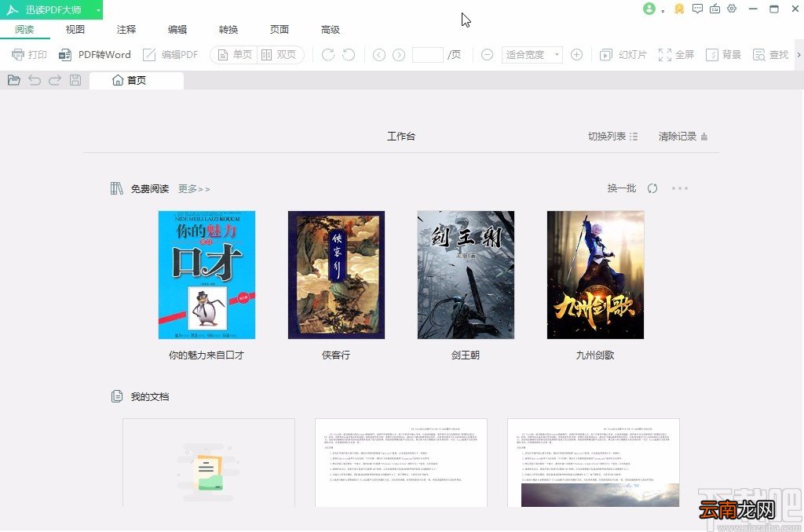Open the 你的魅力来自口才 book cover
The width and height of the screenshot is (804, 532).
click(206, 275)
